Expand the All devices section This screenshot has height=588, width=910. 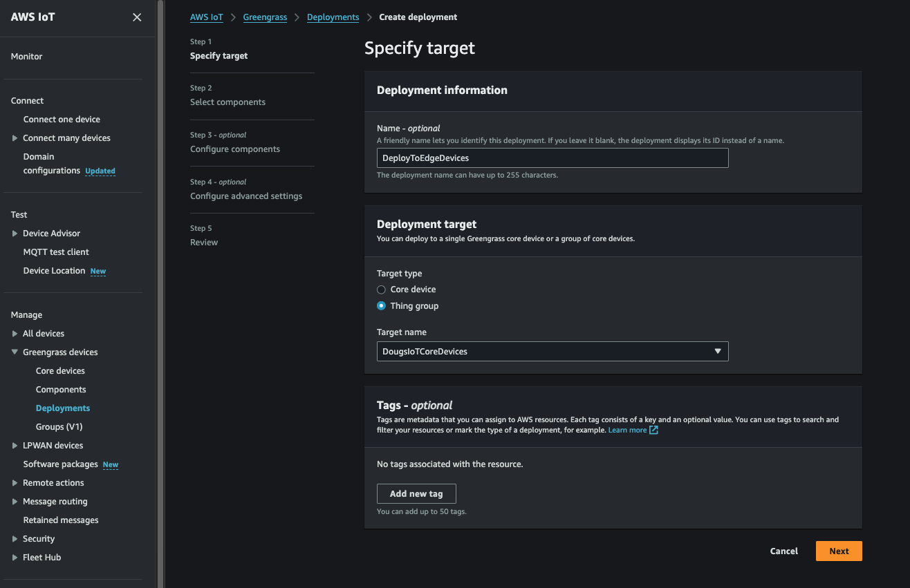coord(15,334)
